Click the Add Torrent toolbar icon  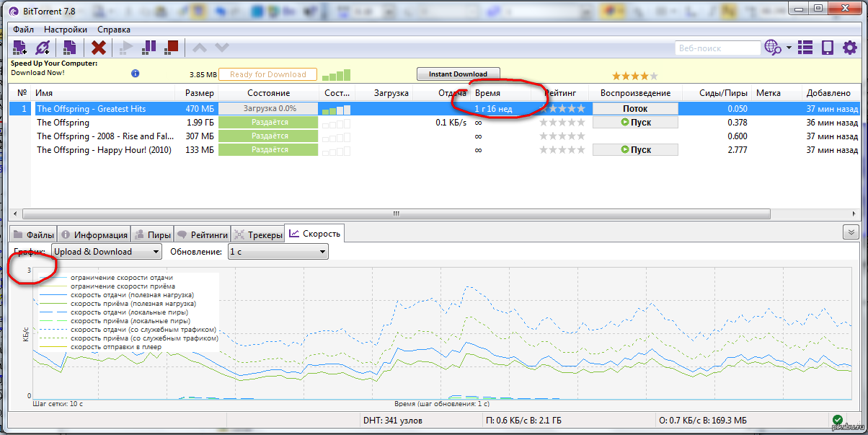point(20,48)
